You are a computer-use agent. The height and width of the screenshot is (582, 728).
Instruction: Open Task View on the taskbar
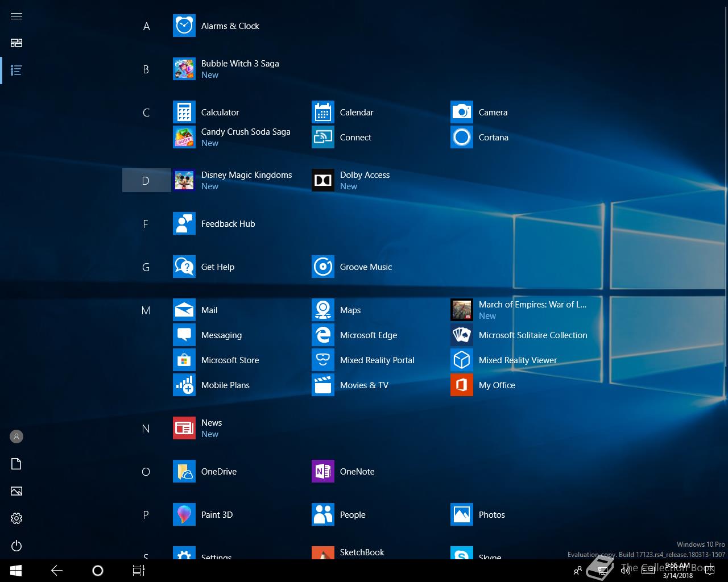click(x=139, y=571)
